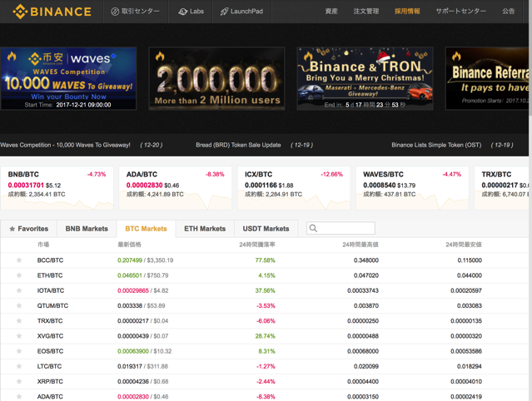532x401 pixels.
Task: Switch to BNB Markets tab
Action: pos(87,229)
